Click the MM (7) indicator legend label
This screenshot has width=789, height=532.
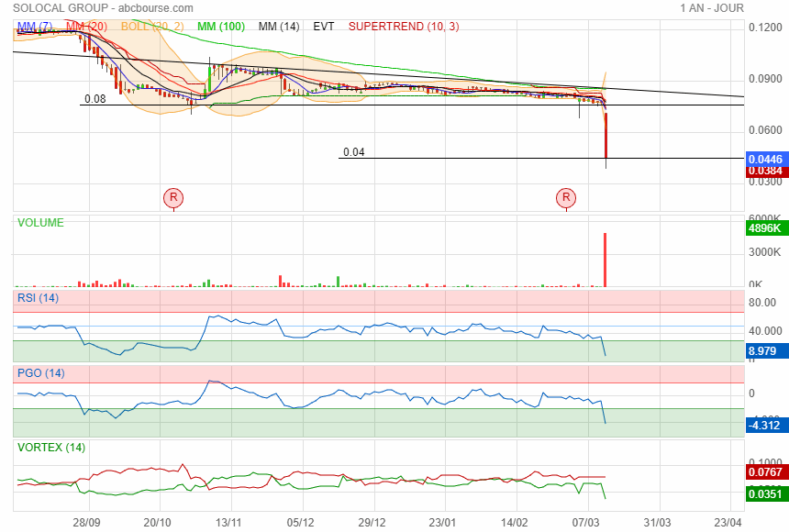[x=35, y=27]
